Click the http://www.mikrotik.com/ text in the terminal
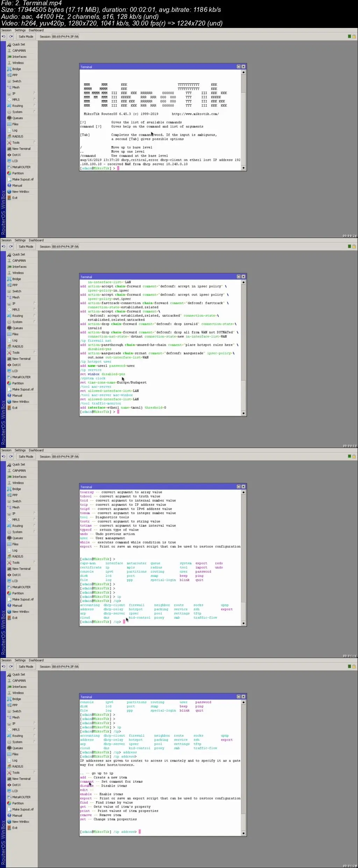 [x=195, y=114]
